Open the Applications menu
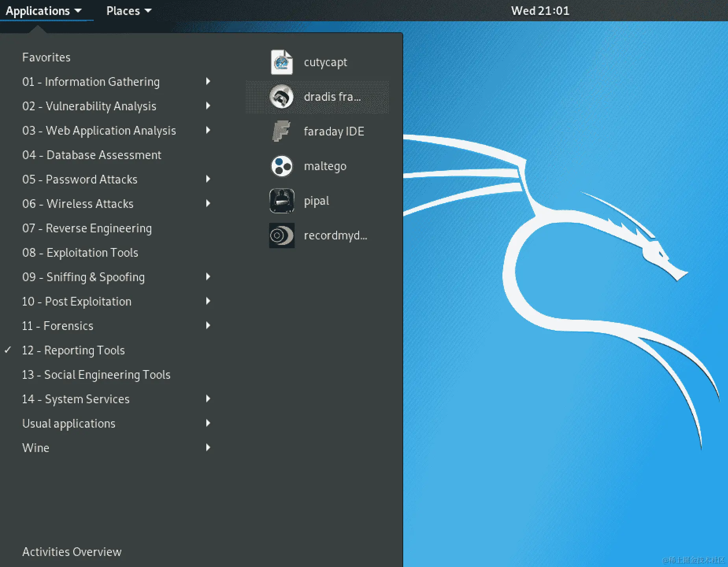This screenshot has width=728, height=567. (x=44, y=11)
